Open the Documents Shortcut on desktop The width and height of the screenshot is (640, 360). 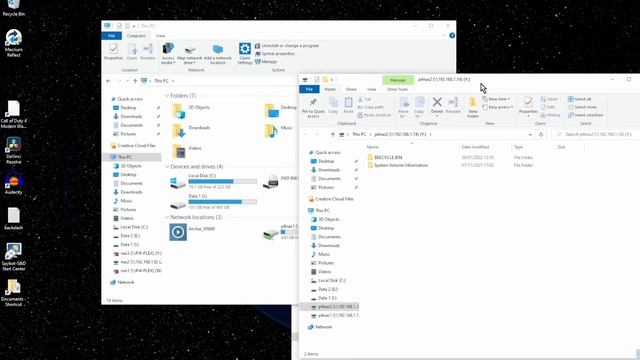click(x=13, y=292)
